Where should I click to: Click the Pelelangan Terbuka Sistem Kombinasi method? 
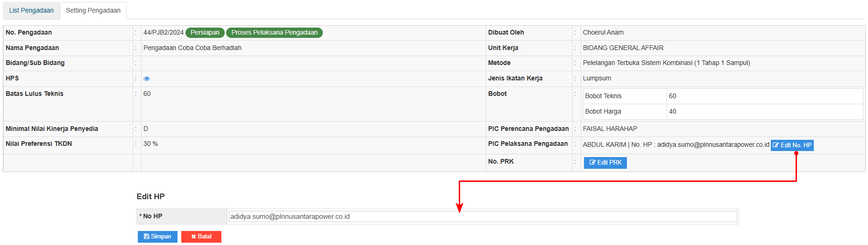tap(666, 63)
